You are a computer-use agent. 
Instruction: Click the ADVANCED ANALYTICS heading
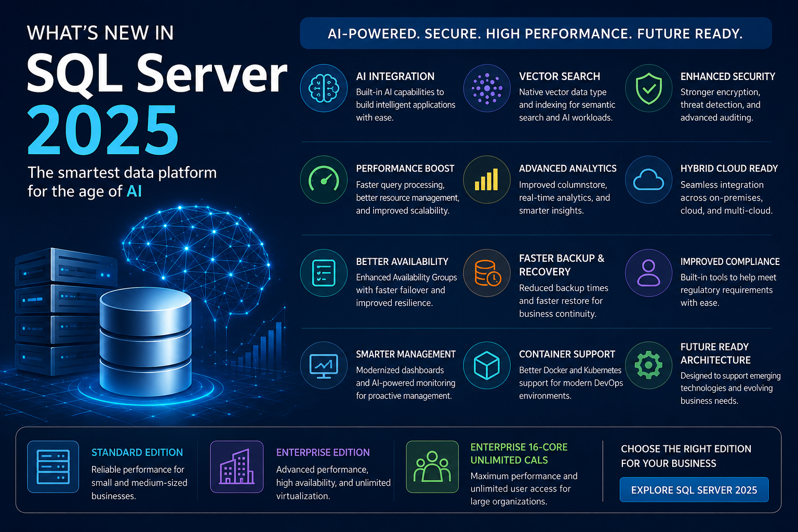(568, 168)
